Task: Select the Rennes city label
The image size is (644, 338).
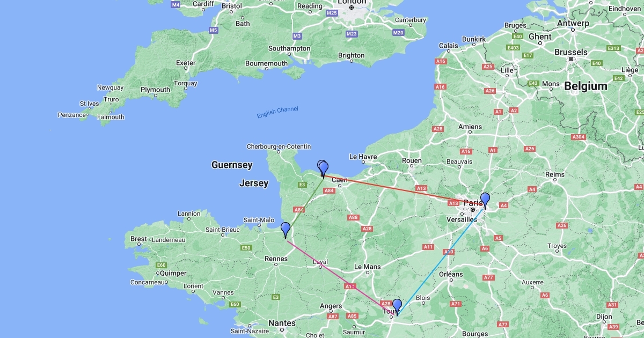Action: coord(276,259)
